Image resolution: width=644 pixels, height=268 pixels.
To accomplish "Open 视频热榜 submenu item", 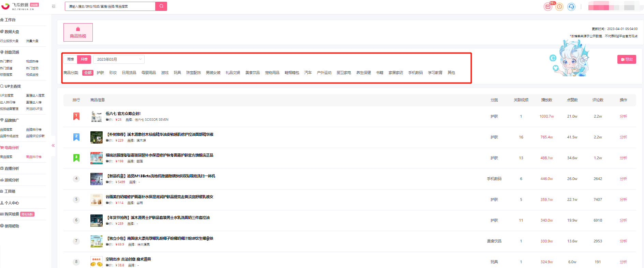I will point(32,61).
